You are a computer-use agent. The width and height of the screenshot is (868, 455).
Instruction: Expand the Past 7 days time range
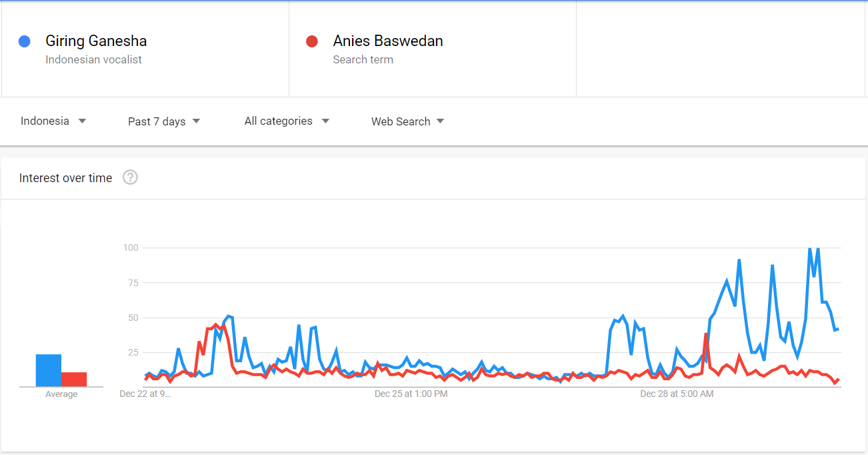pyautogui.click(x=164, y=121)
